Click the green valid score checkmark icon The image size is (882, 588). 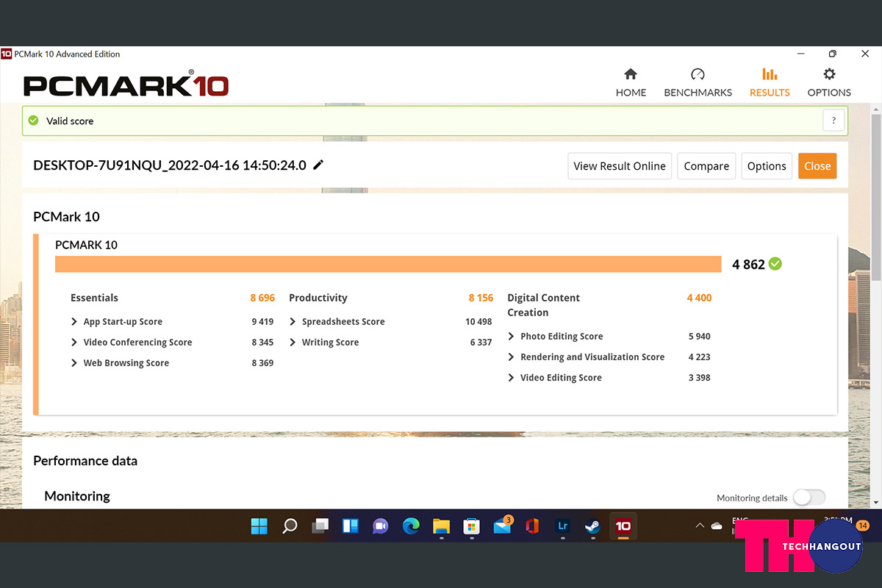pos(33,121)
